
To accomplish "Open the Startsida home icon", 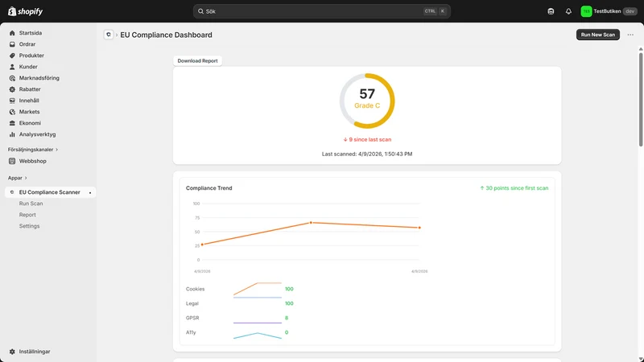I will (12, 33).
